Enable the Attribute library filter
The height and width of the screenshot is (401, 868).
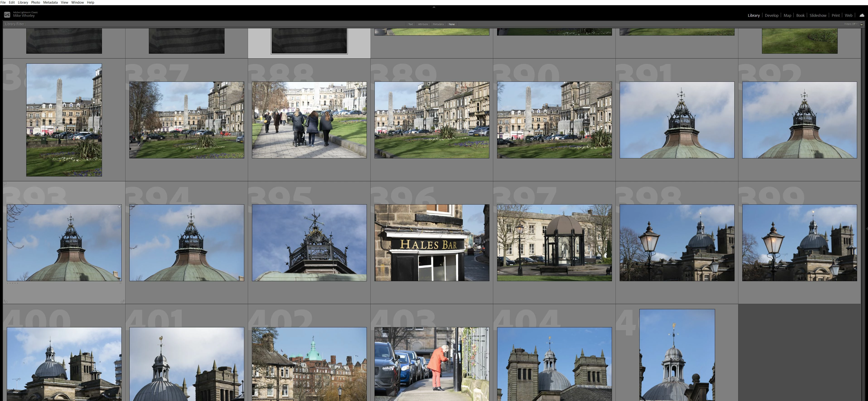(423, 24)
